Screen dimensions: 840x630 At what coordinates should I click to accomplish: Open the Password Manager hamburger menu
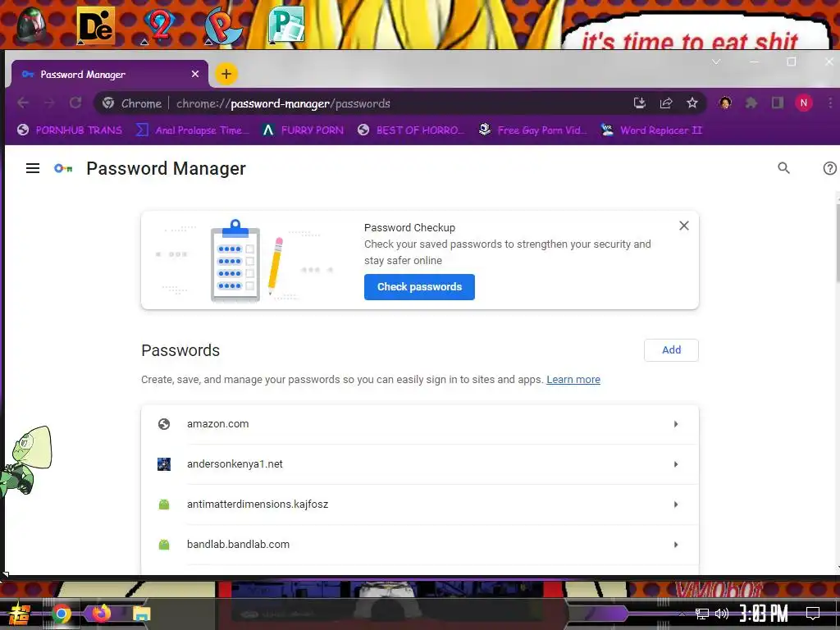pyautogui.click(x=33, y=168)
